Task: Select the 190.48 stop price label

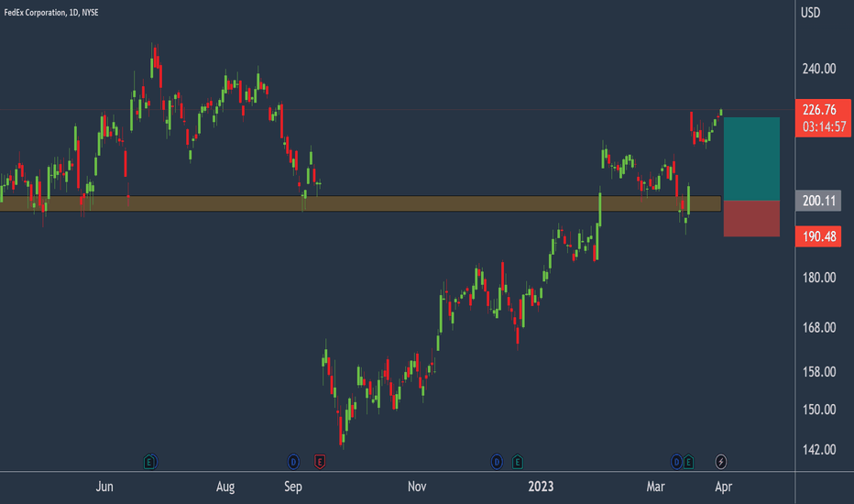Action: 818,236
